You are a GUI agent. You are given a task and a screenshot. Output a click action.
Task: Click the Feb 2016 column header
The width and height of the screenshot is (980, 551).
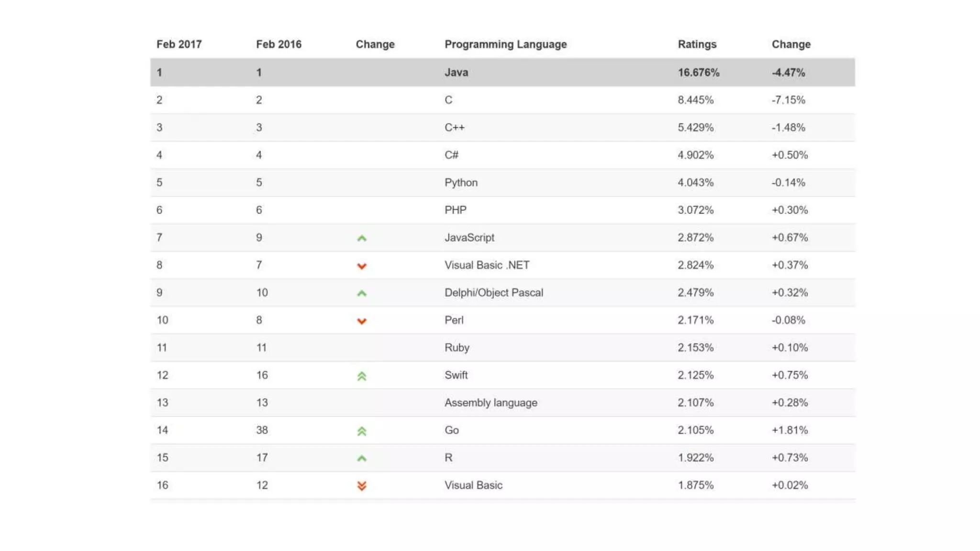point(278,44)
